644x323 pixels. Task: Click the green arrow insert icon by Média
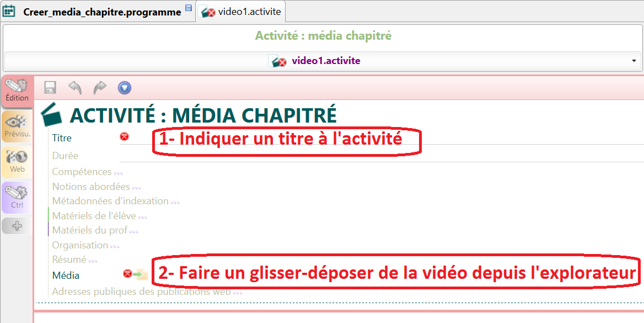pos(141,274)
